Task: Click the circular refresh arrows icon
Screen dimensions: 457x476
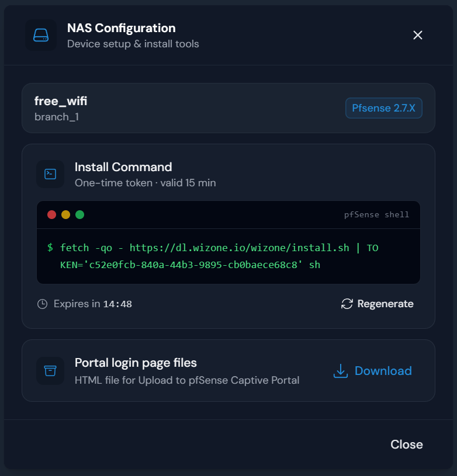Action: point(347,304)
